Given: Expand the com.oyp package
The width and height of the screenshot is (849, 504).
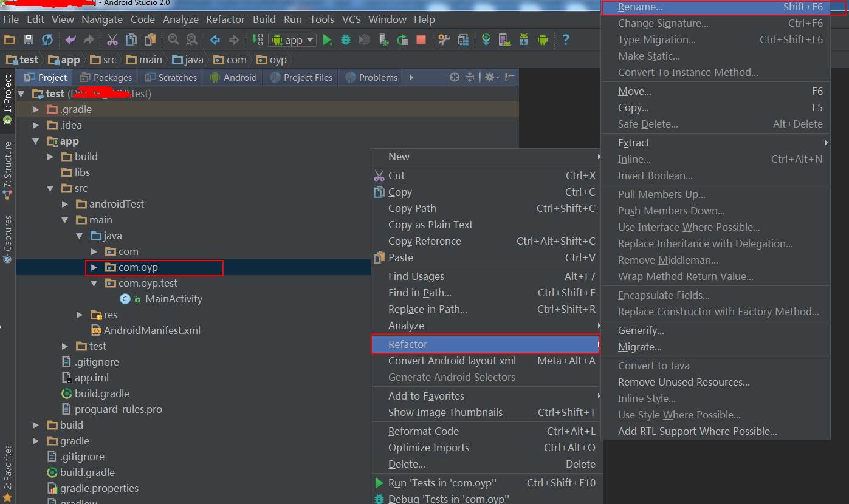Looking at the screenshot, I should 94,267.
